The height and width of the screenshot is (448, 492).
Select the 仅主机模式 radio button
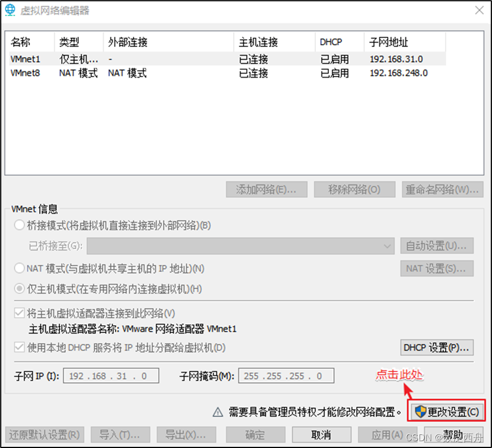19,289
